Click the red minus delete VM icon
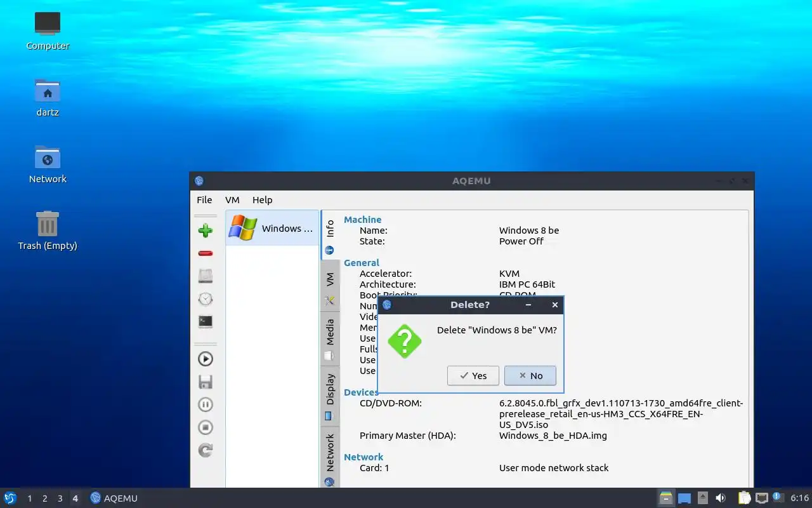The image size is (812, 508). (x=205, y=253)
